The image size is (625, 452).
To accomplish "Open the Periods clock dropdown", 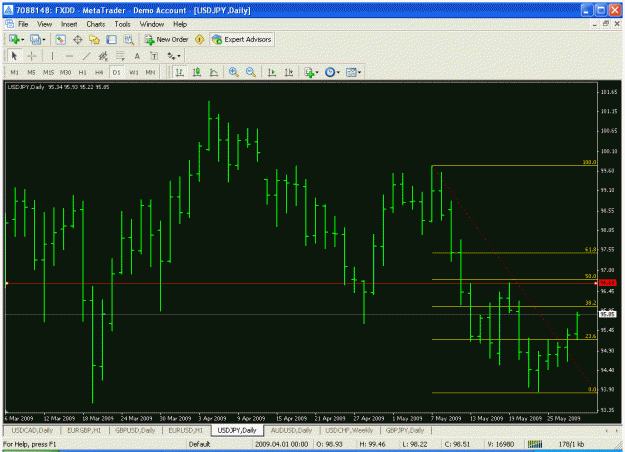I will pyautogui.click(x=332, y=72).
